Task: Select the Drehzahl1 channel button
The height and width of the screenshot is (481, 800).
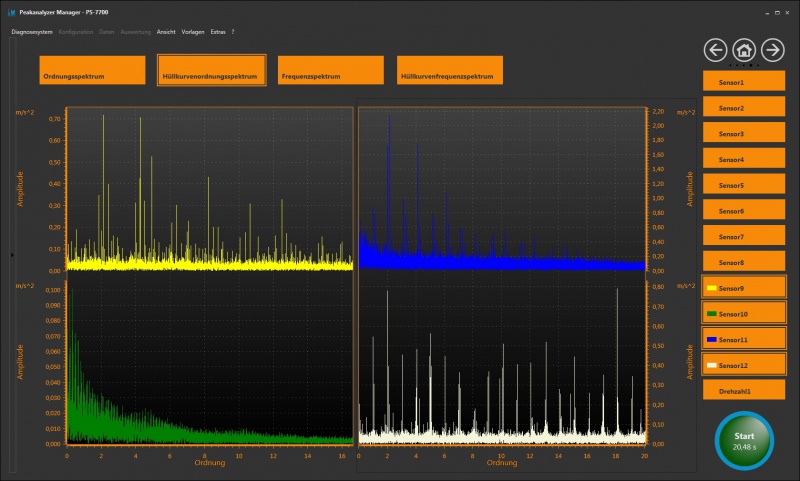Action: pos(743,391)
